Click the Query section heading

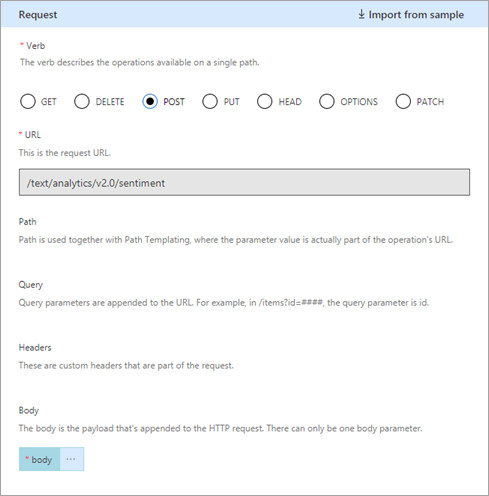point(31,285)
